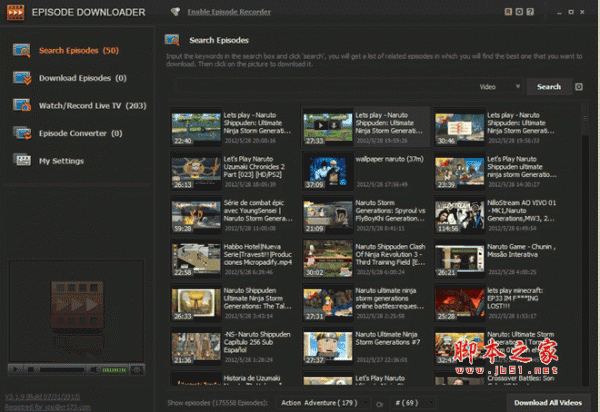Select the 27:31 online battles thumbnail
Image resolution: width=600 pixels, height=412 pixels.
tap(328, 304)
